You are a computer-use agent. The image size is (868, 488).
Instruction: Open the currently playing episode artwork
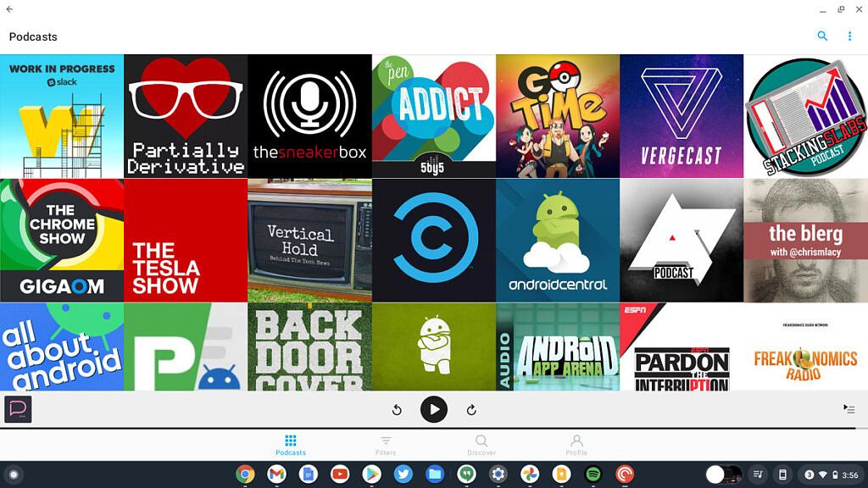tap(18, 409)
